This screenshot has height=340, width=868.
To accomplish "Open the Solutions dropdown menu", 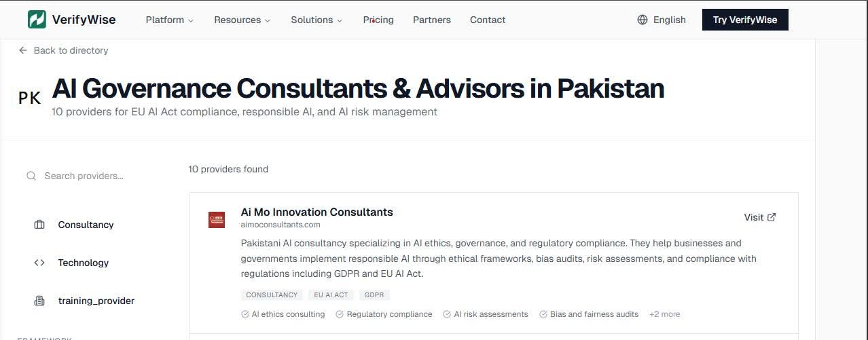I will (317, 20).
